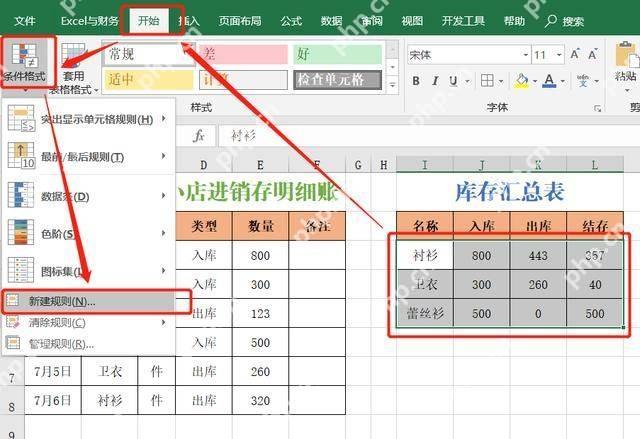Open the underline style dropdown arrow
This screenshot has height=439, width=640.
click(467, 81)
